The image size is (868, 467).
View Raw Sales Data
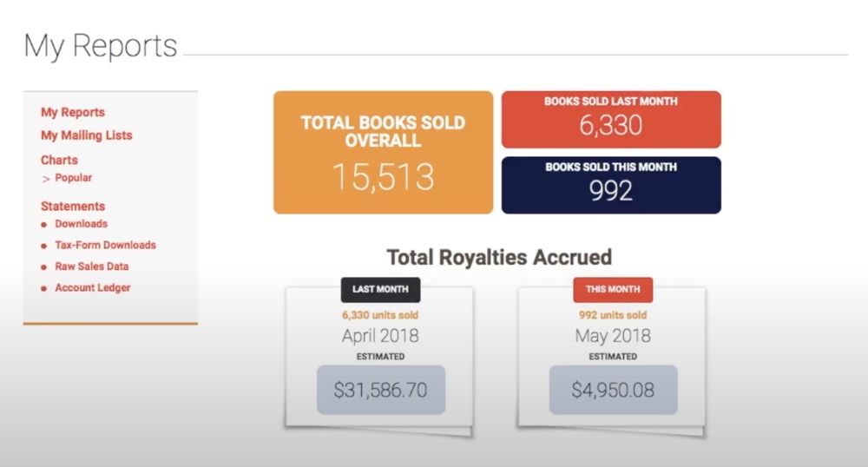pyautogui.click(x=91, y=266)
